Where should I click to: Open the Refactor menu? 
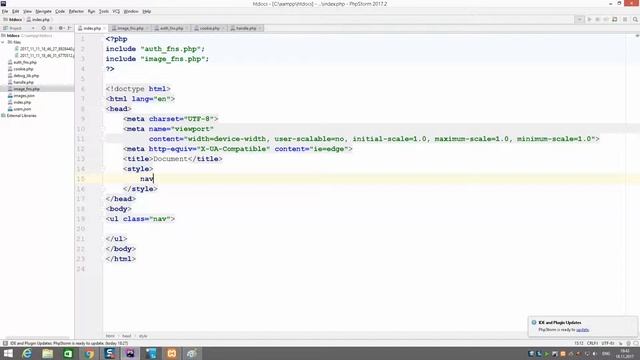(x=76, y=11)
